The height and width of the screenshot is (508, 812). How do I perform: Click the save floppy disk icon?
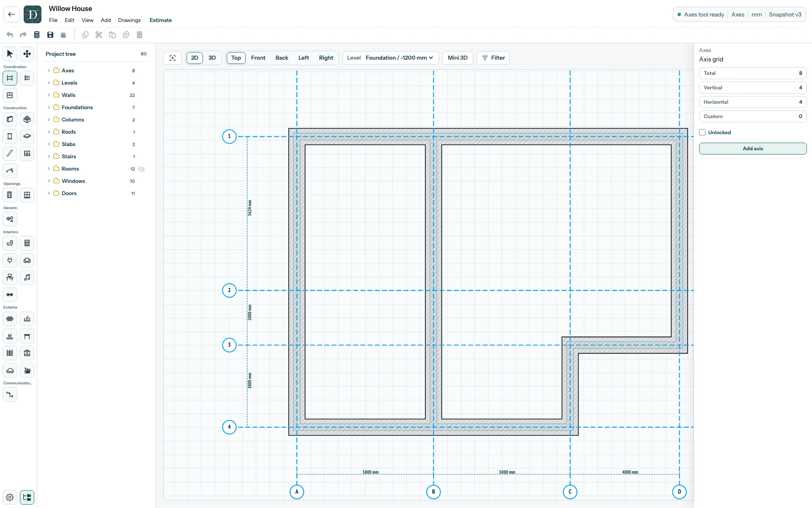point(50,35)
